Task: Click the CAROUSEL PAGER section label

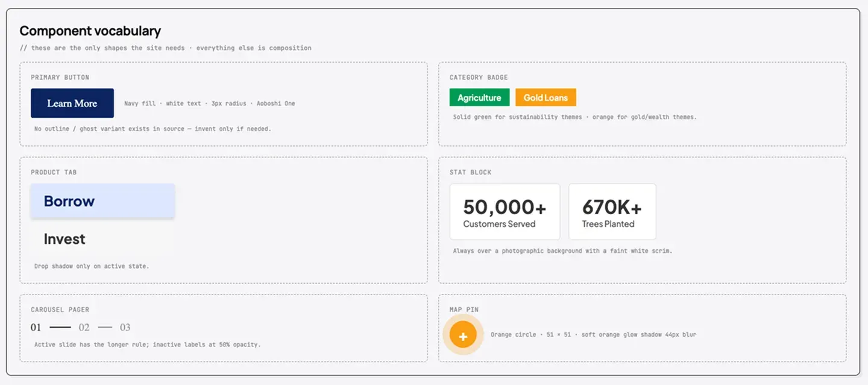Action: click(60, 310)
